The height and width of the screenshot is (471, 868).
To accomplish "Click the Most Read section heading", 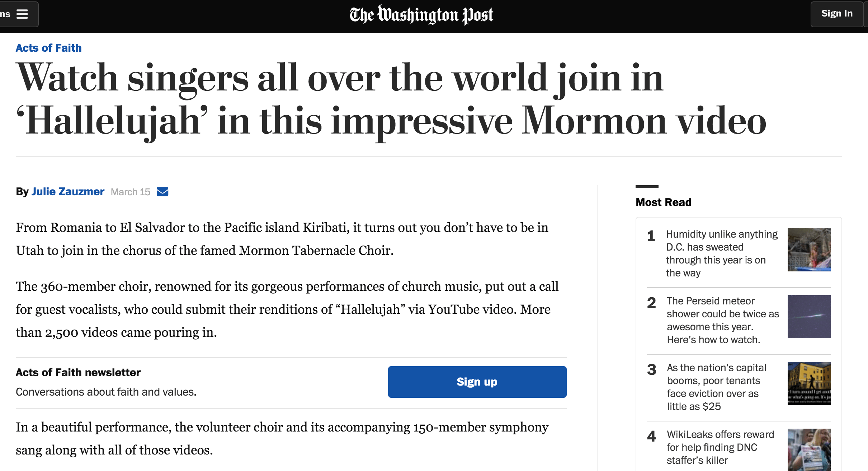I will click(x=664, y=202).
